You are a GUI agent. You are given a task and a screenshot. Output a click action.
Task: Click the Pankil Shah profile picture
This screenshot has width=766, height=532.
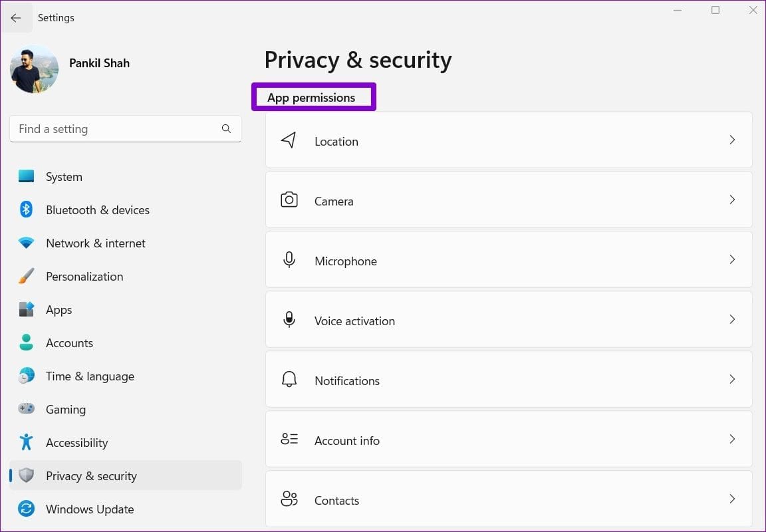pyautogui.click(x=34, y=69)
